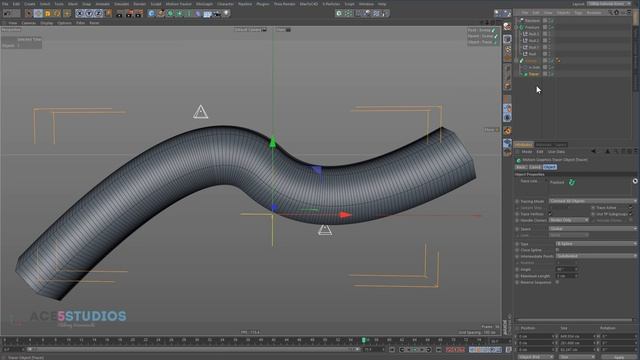Switch to Model mode icon
This screenshot has height=360, width=640.
pos(507,39)
